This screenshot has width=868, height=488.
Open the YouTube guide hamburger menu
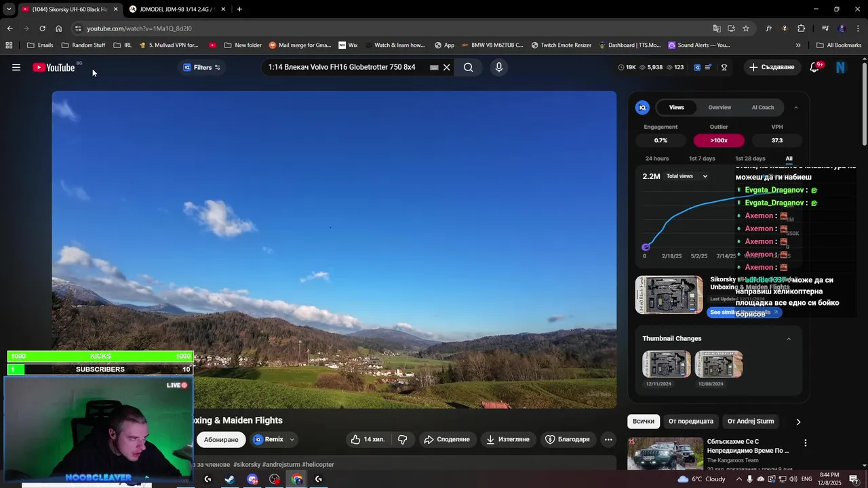16,67
